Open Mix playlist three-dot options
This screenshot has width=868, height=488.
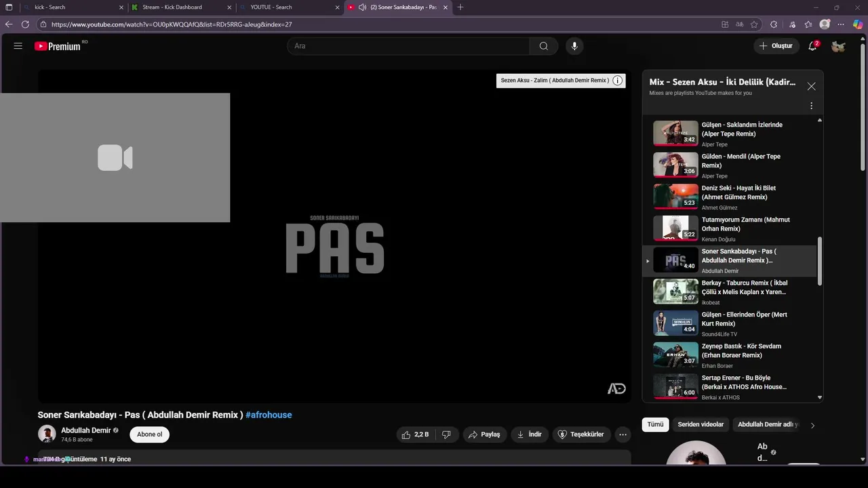(811, 106)
